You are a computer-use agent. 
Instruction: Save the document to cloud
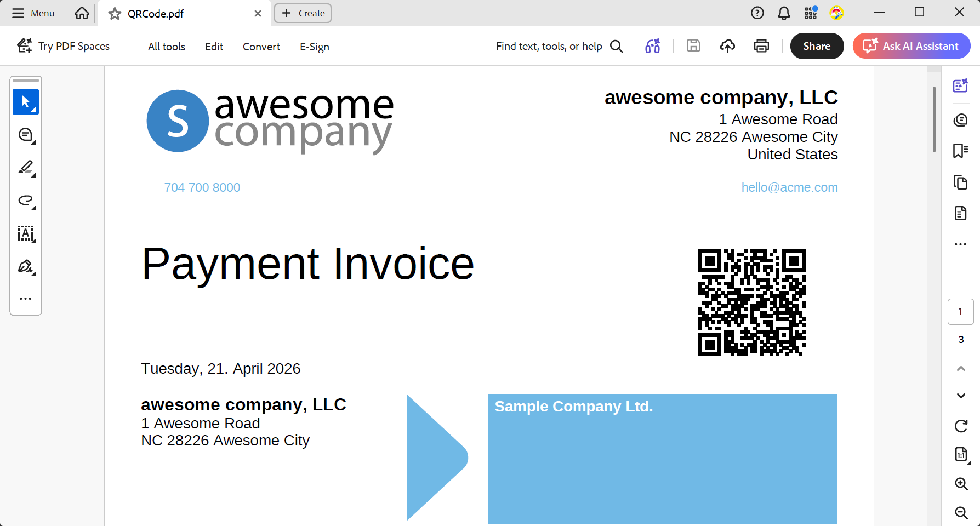[727, 46]
